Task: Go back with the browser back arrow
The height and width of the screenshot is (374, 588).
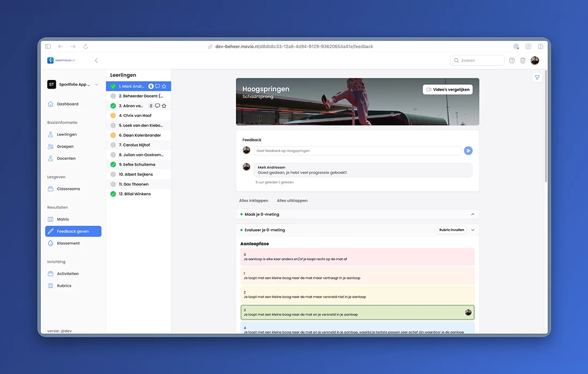Action: (61, 47)
